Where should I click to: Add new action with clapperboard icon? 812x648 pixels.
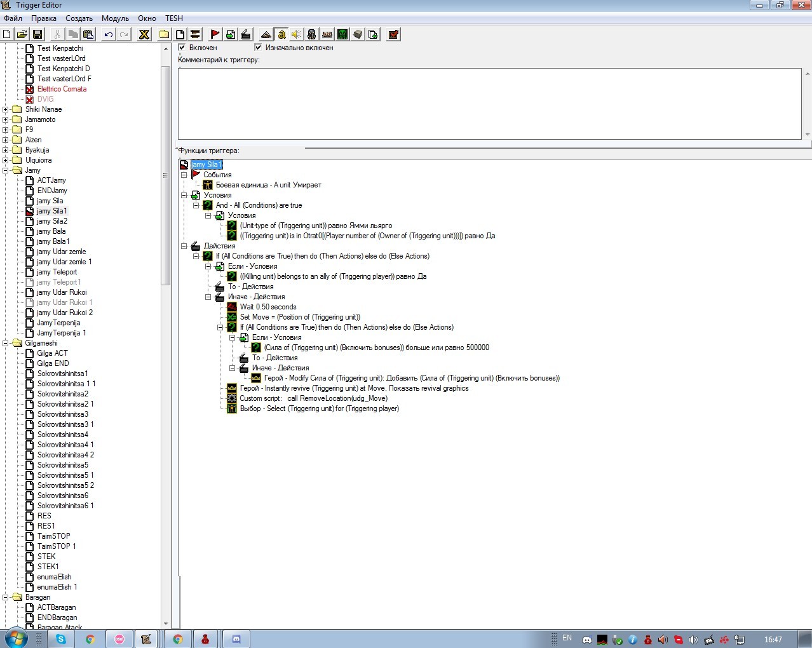coord(246,34)
